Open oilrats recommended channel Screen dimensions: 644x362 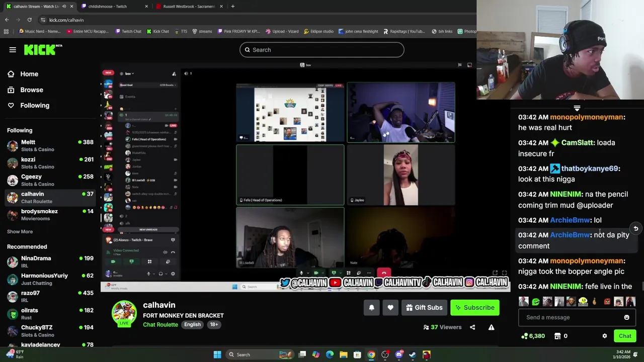click(x=50, y=314)
